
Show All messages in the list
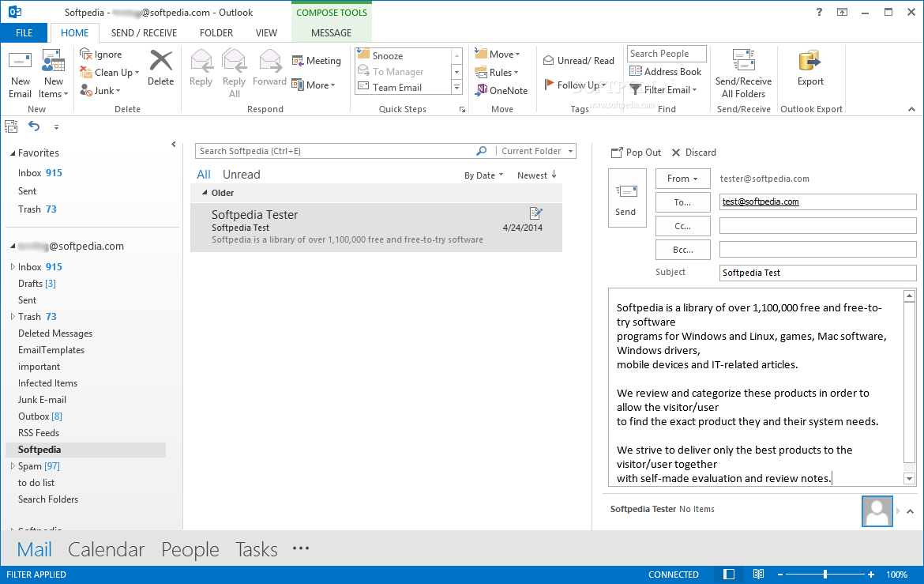point(203,175)
